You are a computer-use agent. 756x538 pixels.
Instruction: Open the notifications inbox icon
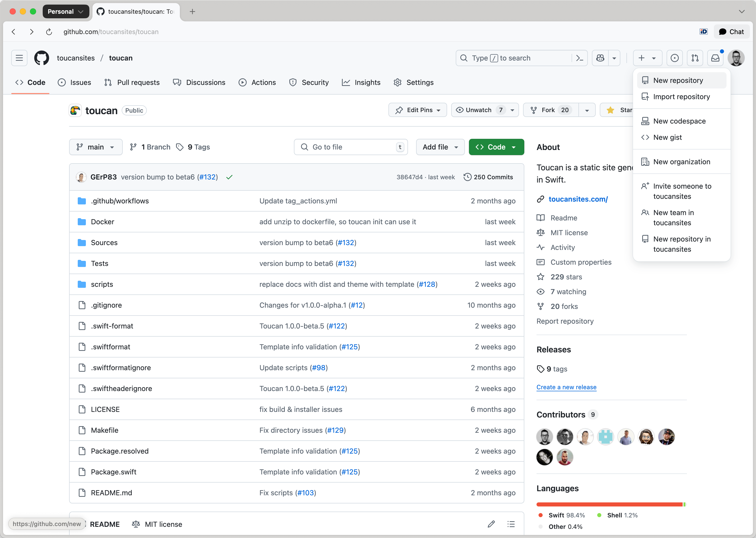716,58
